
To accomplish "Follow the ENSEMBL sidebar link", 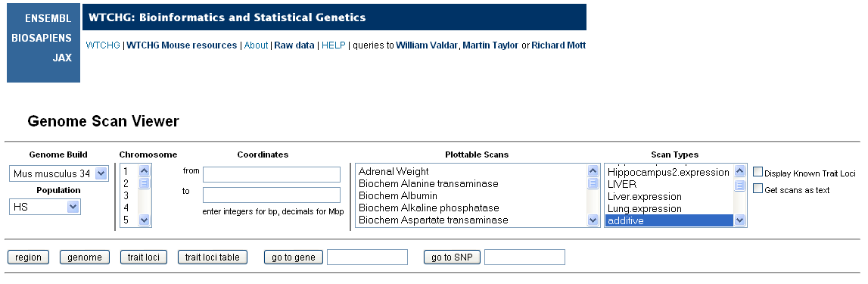I will pyautogui.click(x=48, y=19).
